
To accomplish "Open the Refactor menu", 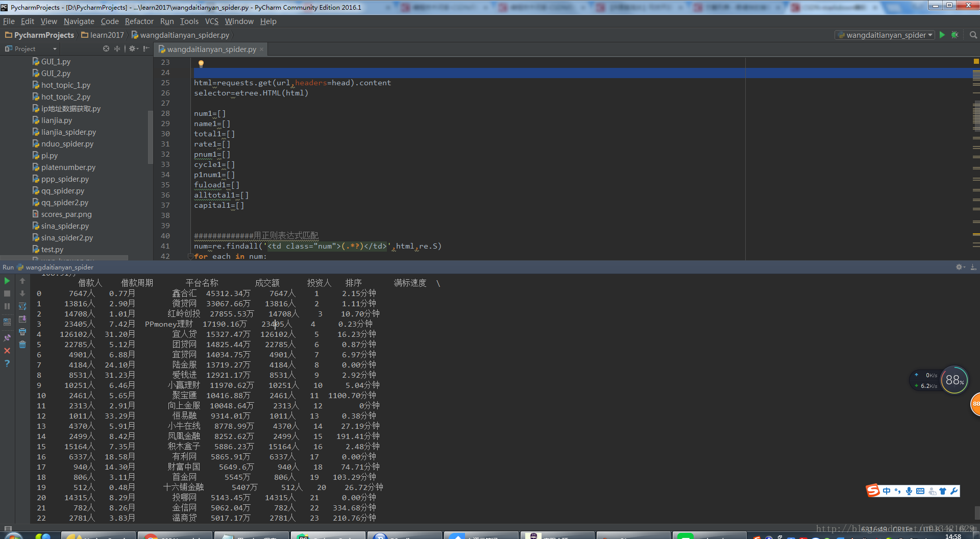I will click(x=139, y=21).
